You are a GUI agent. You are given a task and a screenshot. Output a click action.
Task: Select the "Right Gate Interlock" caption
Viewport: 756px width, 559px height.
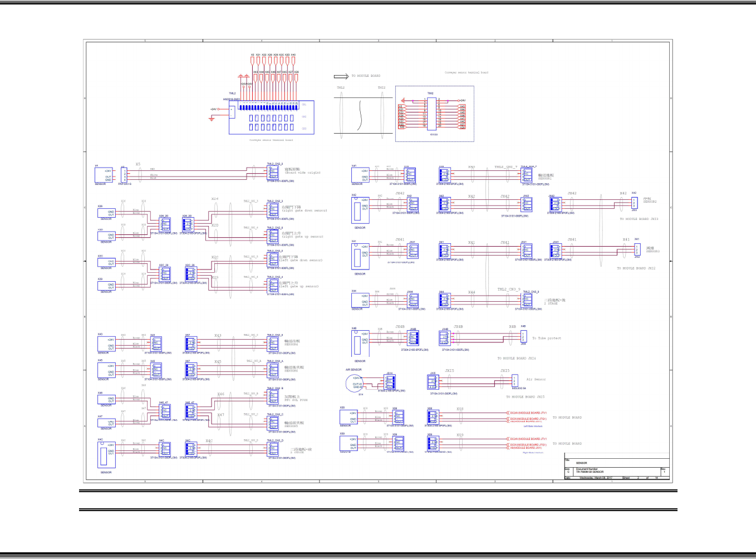pyautogui.click(x=533, y=452)
